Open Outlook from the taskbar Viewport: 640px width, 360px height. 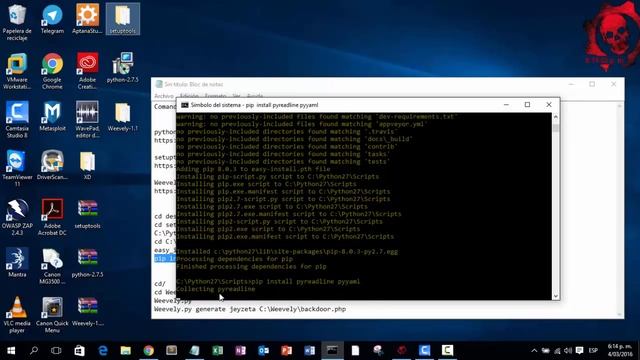point(264,350)
